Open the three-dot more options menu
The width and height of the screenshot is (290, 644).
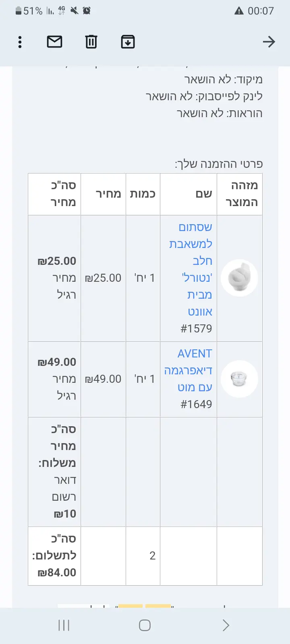[x=20, y=42]
